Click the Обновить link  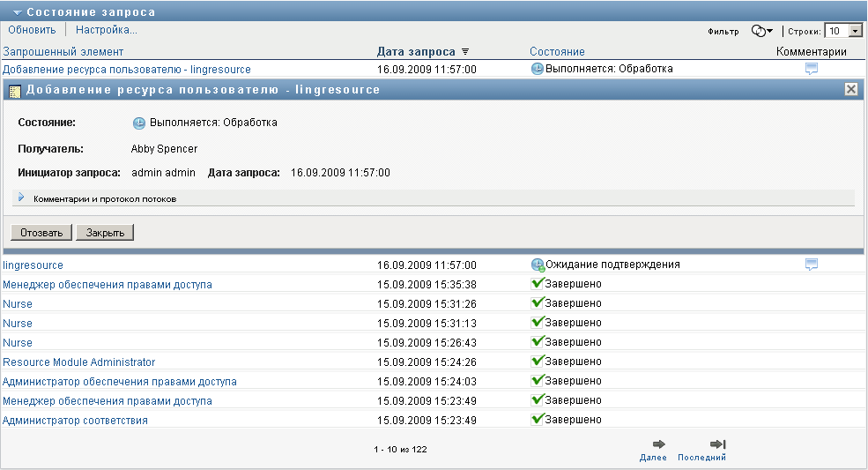(x=32, y=30)
